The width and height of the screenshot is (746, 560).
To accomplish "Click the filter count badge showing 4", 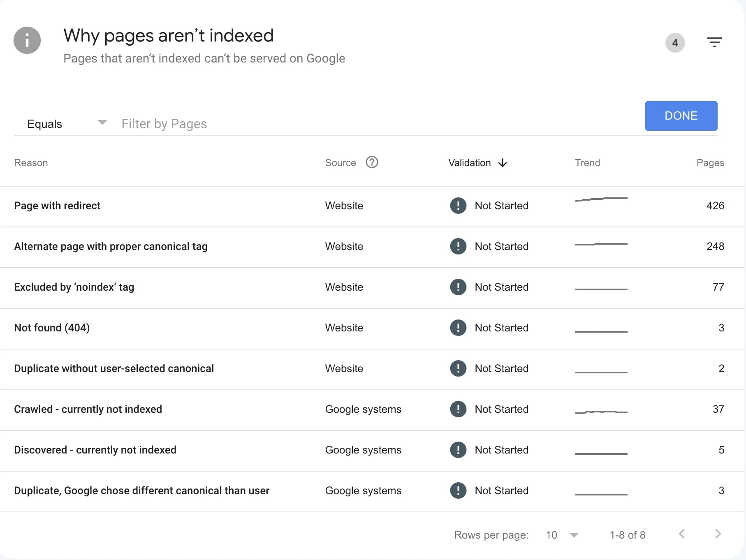I will [675, 43].
